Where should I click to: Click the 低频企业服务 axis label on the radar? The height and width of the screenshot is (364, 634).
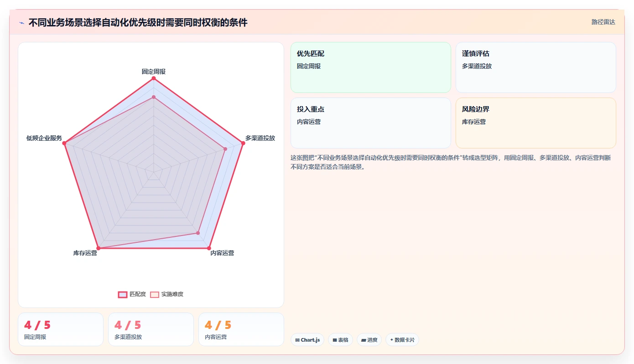44,138
